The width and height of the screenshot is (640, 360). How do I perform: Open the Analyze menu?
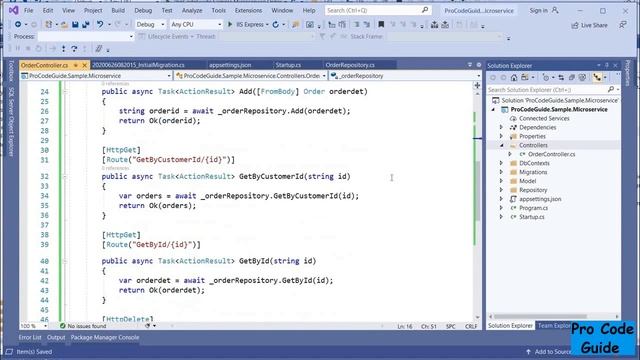(x=192, y=10)
